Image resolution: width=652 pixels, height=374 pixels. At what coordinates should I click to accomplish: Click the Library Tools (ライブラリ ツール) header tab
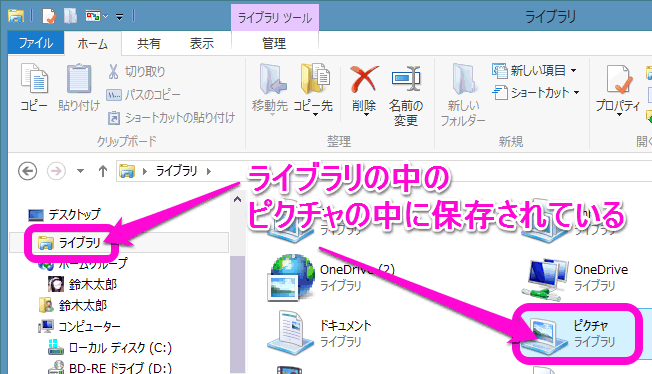(x=275, y=17)
